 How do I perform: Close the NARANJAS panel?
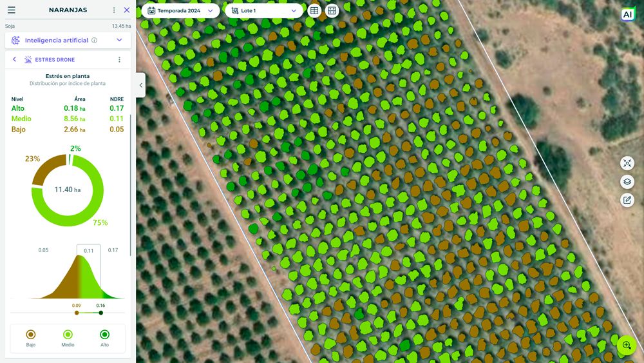coord(127,10)
